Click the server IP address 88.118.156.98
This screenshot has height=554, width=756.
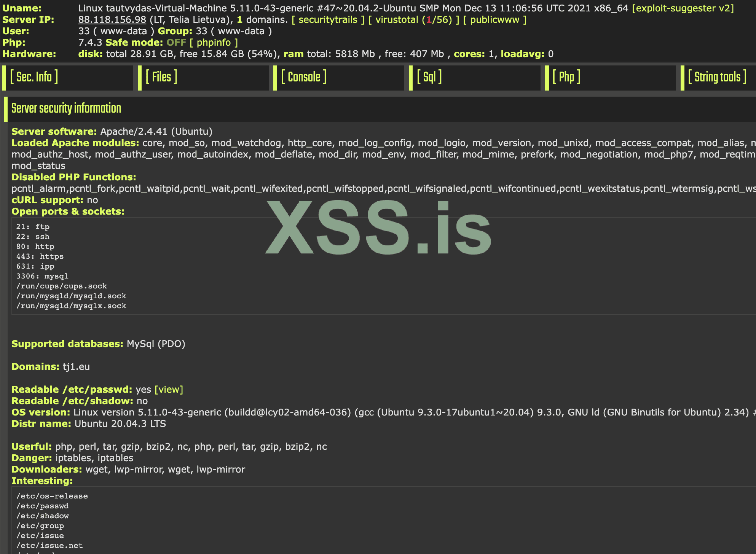(112, 19)
